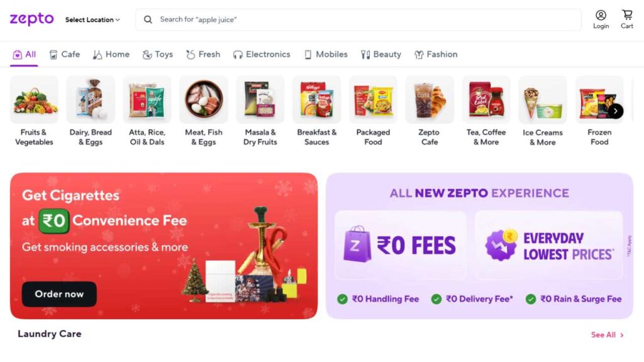Expand the Select Location dropdown

(x=92, y=19)
